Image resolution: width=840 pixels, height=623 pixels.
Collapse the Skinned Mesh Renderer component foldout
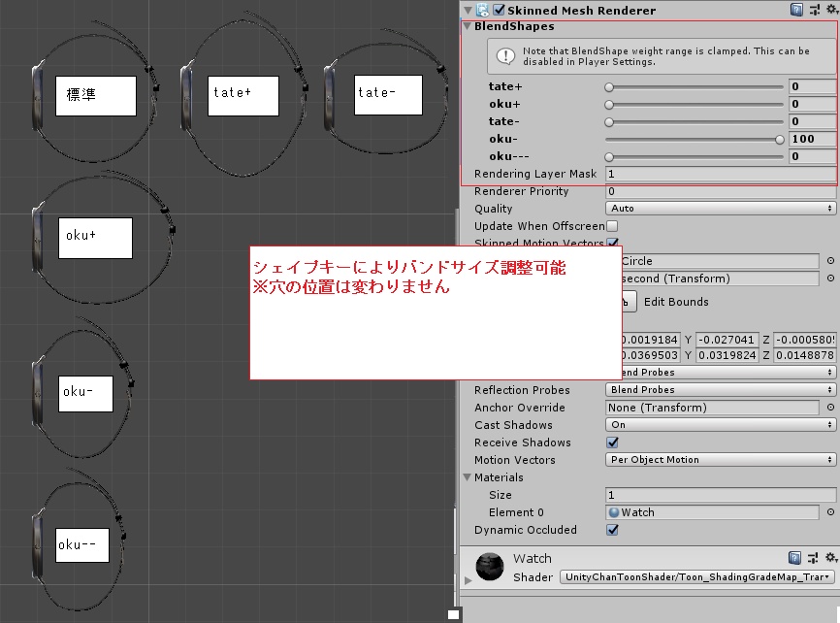pyautogui.click(x=468, y=10)
